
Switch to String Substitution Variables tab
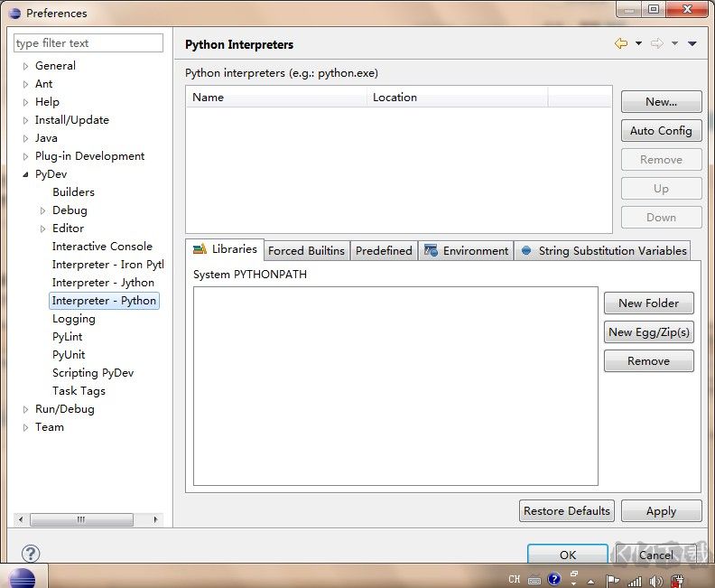tap(604, 250)
